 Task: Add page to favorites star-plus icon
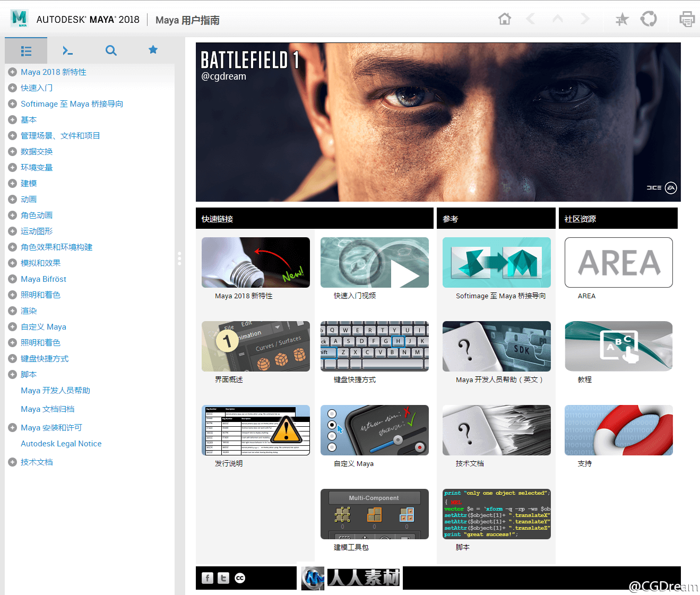coord(622,20)
